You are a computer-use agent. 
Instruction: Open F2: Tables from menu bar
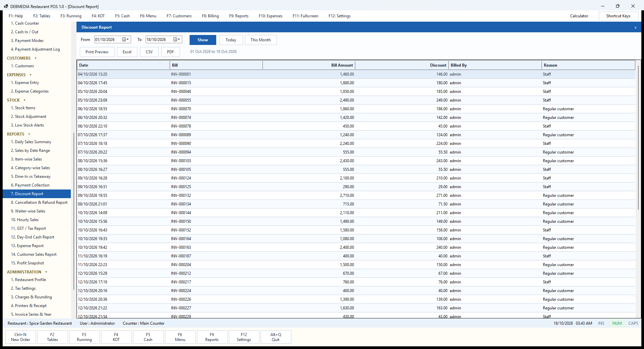click(42, 16)
